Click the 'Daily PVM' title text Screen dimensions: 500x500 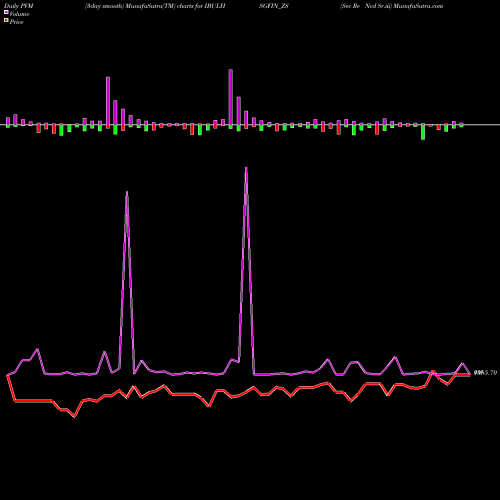coord(19,6)
